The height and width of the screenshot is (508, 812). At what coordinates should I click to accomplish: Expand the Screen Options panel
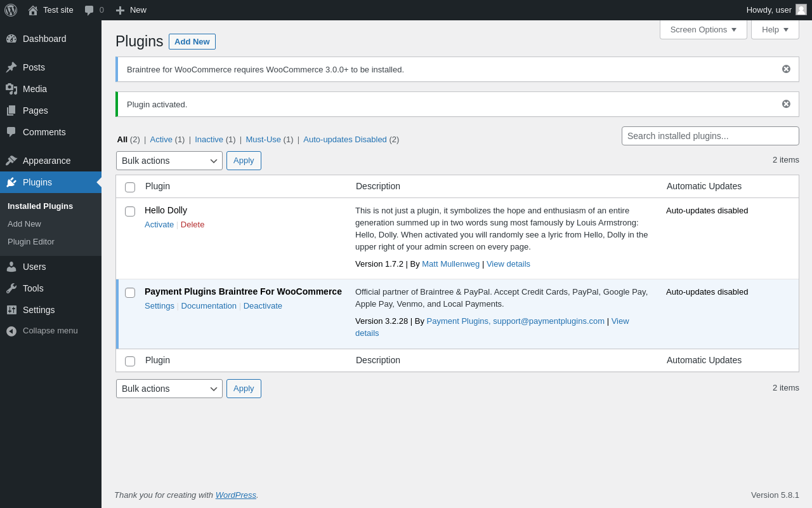703,29
